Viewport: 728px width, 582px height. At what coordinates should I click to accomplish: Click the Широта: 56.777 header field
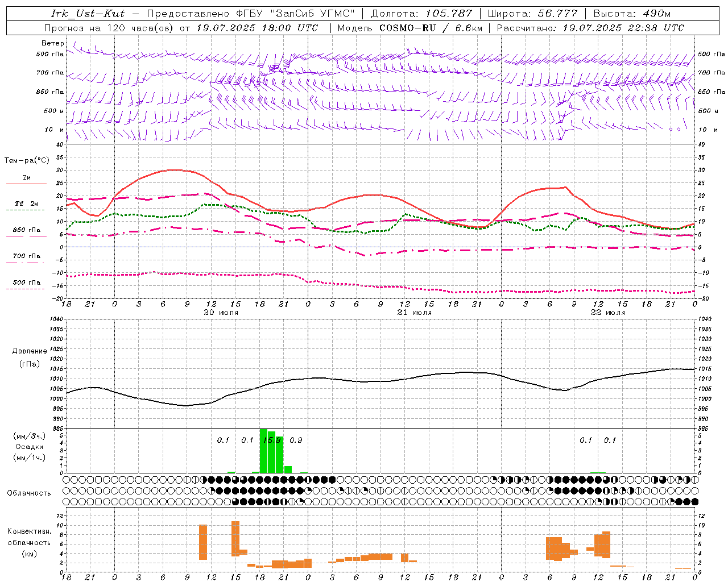tap(532, 14)
